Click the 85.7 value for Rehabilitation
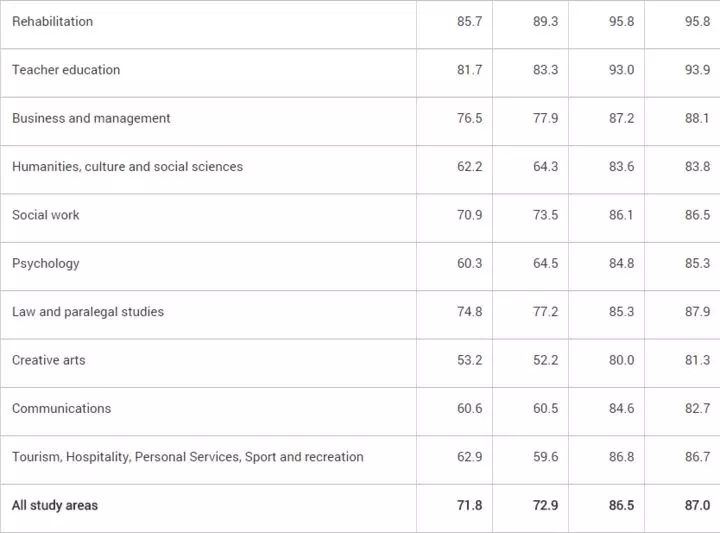 (x=469, y=22)
